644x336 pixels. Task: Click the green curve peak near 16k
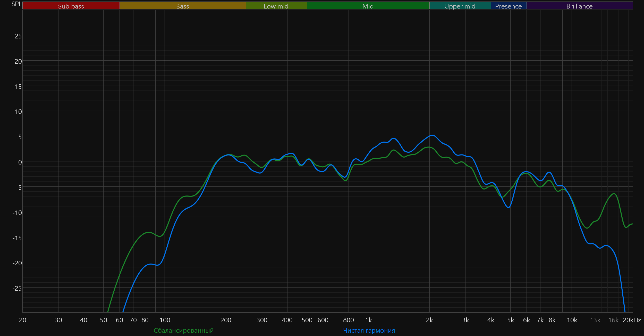point(614,194)
